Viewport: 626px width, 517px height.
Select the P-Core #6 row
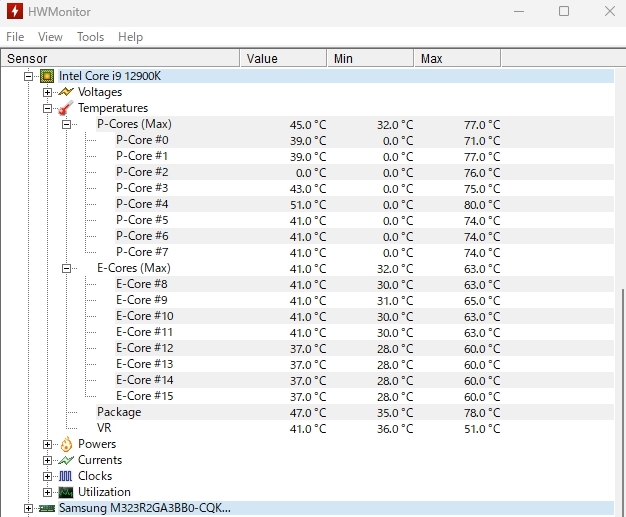point(364,236)
